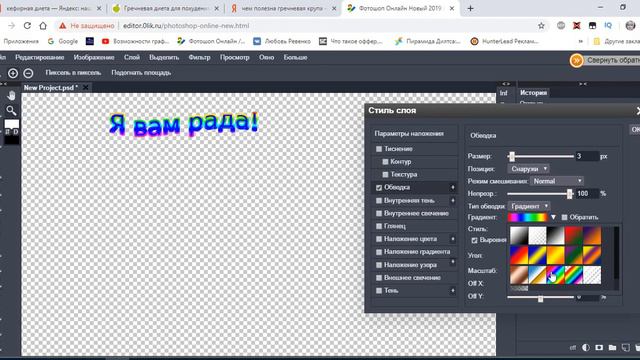Close the New Project.psd document tab
Screen dimensions: 640x360
coord(85,87)
